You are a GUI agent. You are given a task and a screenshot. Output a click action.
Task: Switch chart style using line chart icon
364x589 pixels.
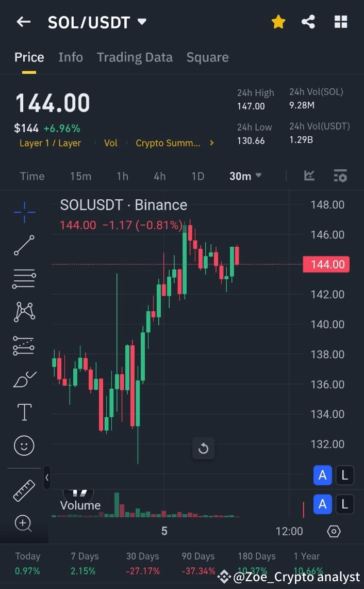309,176
